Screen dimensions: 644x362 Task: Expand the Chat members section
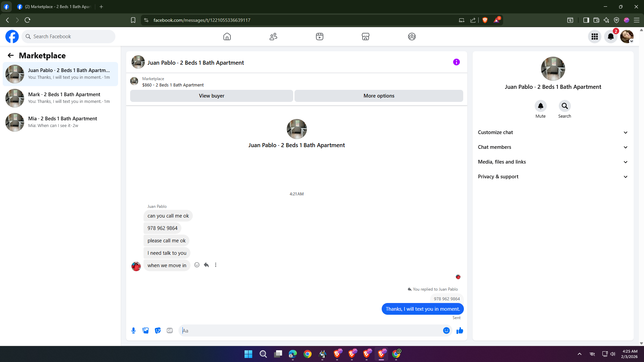coord(553,147)
